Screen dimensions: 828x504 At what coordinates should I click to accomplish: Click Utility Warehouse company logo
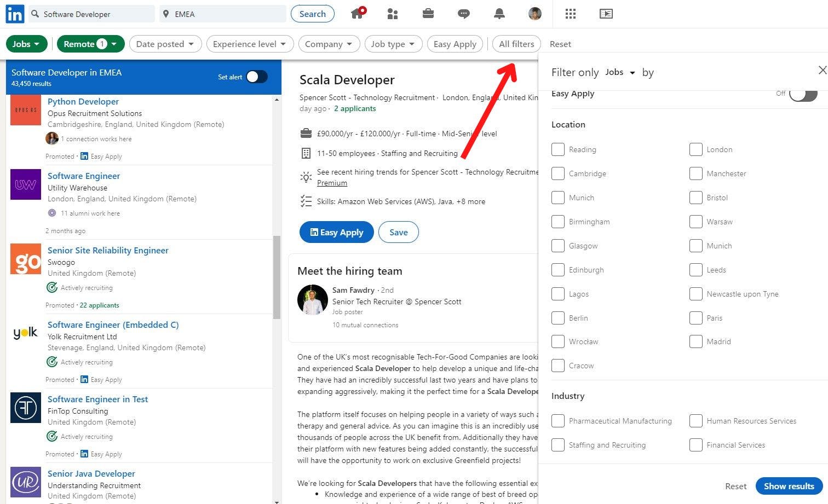coord(26,184)
